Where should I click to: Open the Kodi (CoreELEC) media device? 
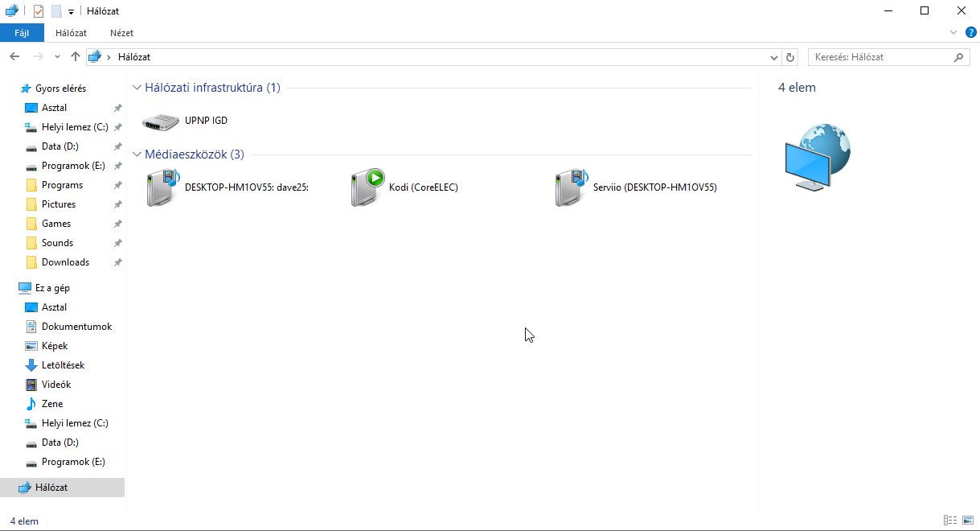point(404,187)
